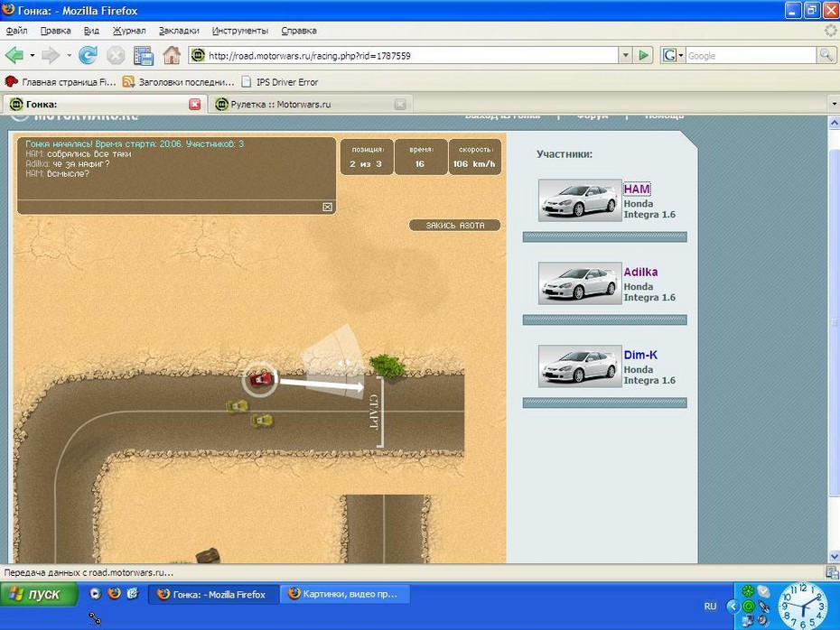Click the пуск Start button

coord(39,594)
